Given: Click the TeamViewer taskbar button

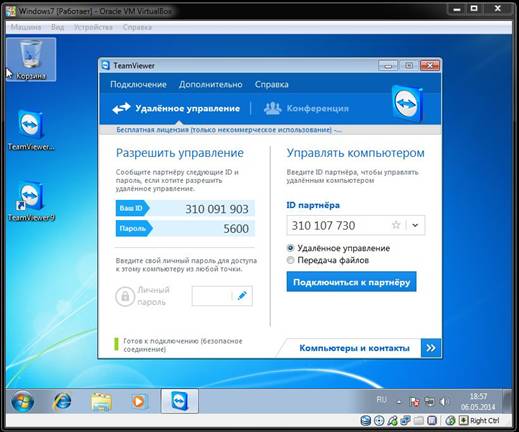Looking at the screenshot, I should click(180, 401).
